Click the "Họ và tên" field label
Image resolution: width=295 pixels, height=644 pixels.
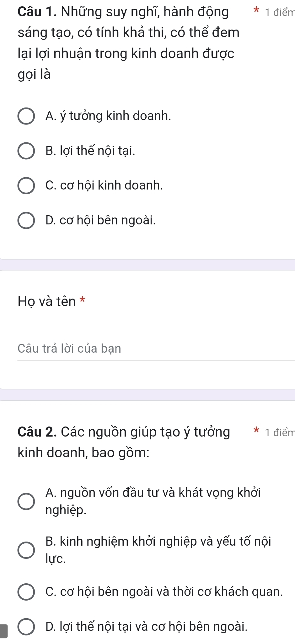pos(47,302)
